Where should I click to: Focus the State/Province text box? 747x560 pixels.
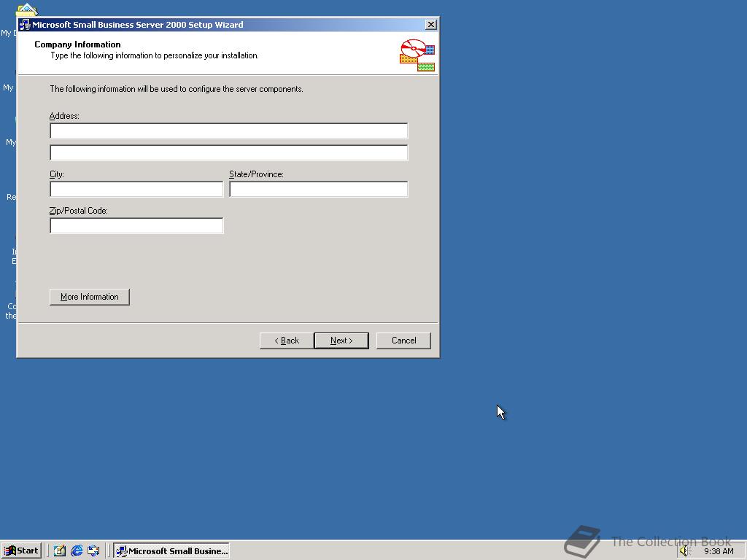tap(318, 189)
